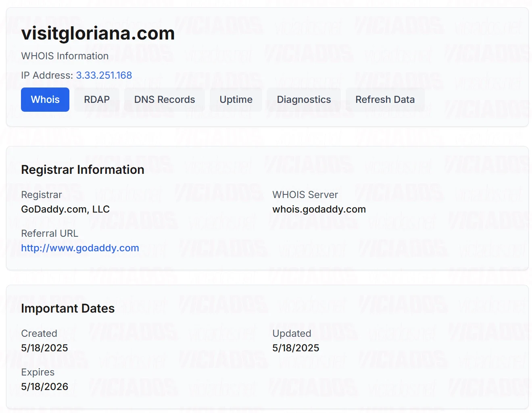532x413 pixels.
Task: Select the Whois tab
Action: 45,100
